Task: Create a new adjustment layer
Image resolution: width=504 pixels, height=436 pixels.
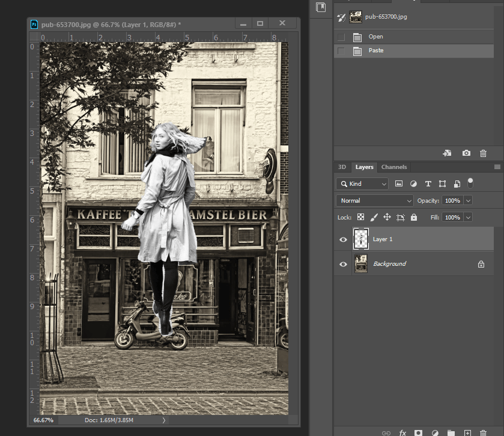Action: point(434,432)
